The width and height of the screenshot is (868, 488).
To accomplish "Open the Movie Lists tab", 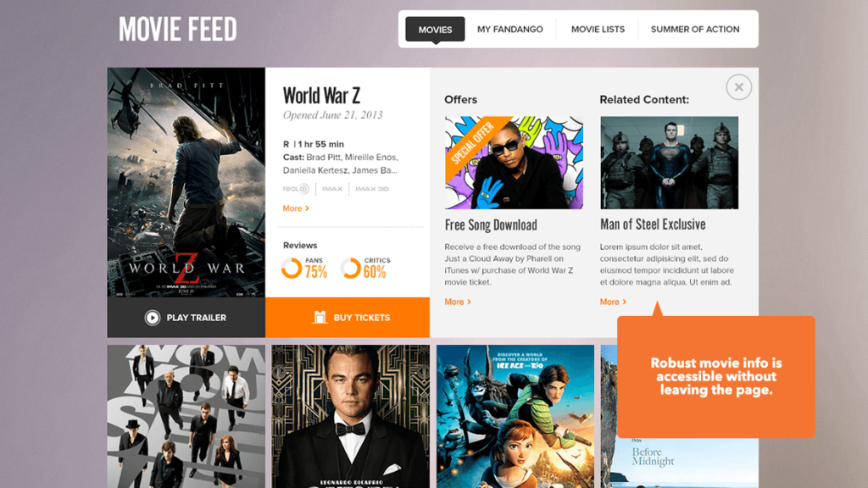I will point(598,30).
